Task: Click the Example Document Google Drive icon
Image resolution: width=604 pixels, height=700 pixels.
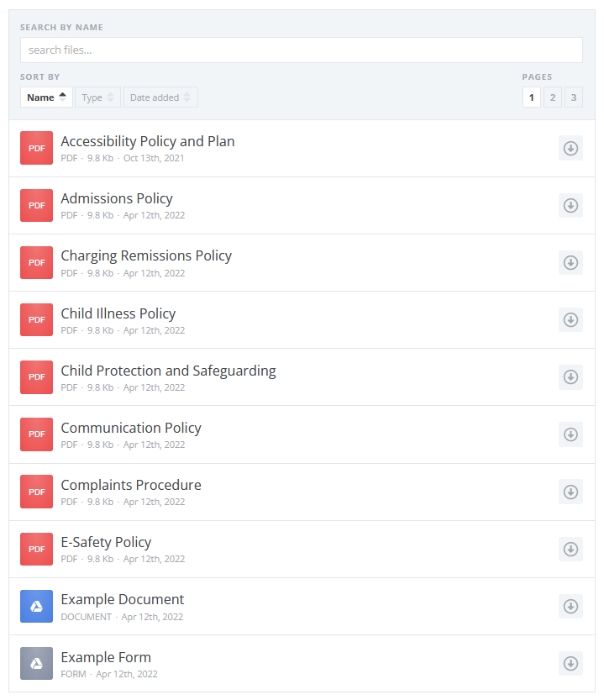Action: (36, 606)
